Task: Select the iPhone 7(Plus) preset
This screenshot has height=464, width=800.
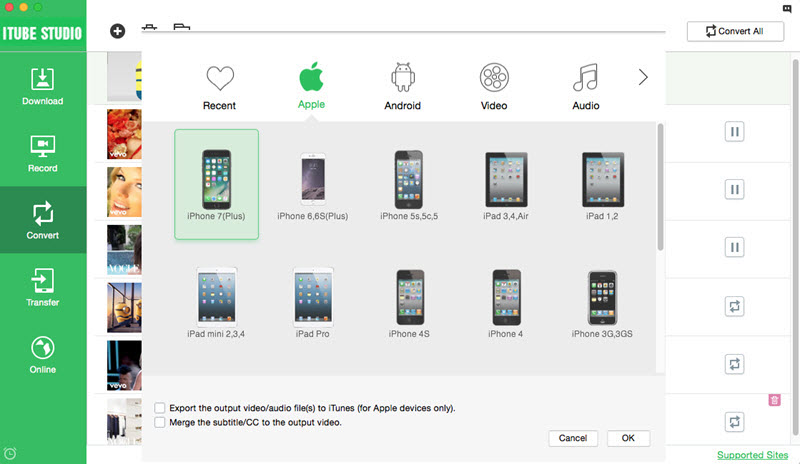Action: (216, 184)
